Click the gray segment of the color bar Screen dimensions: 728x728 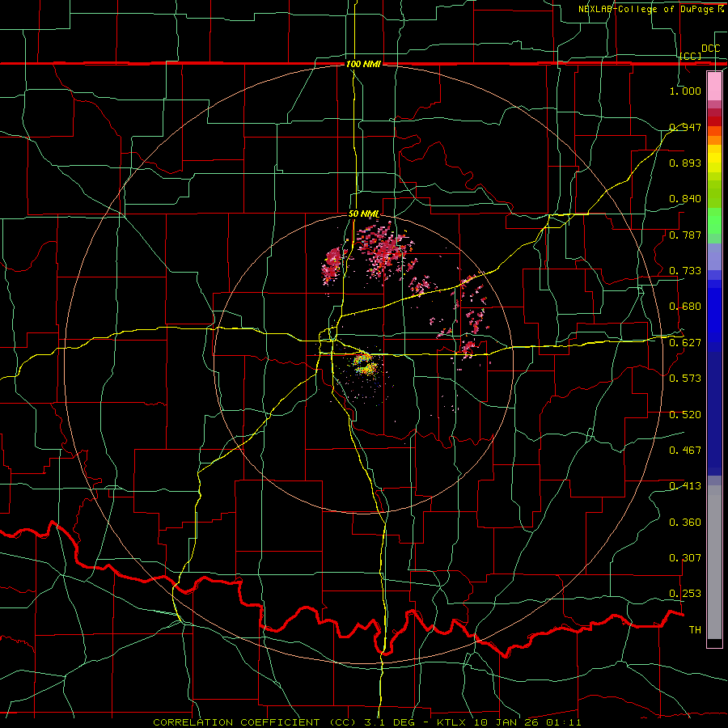714,562
